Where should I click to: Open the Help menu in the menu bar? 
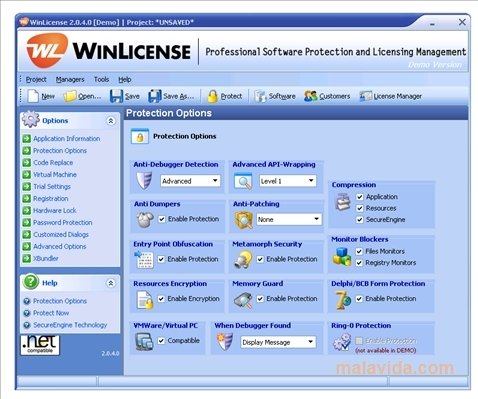pyautogui.click(x=125, y=79)
